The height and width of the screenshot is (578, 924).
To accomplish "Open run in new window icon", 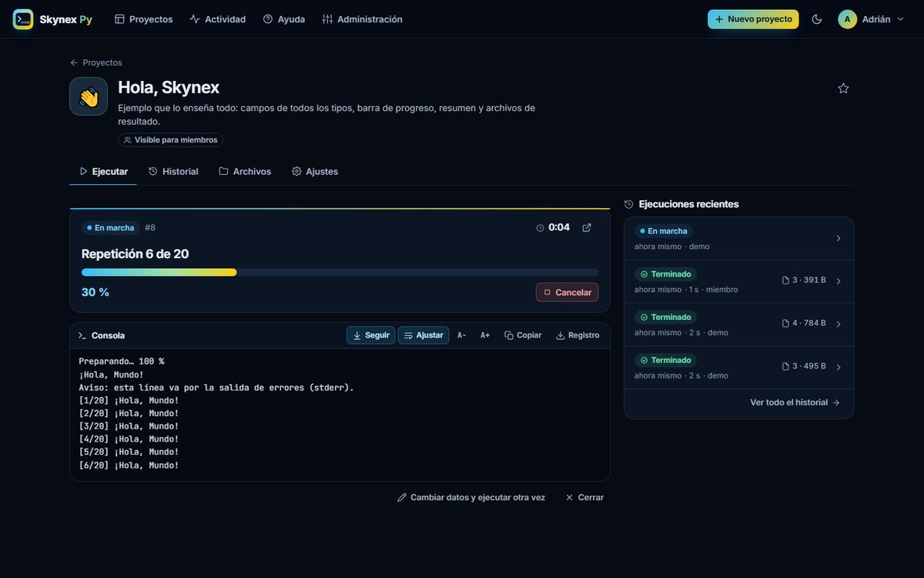I will pos(587,228).
